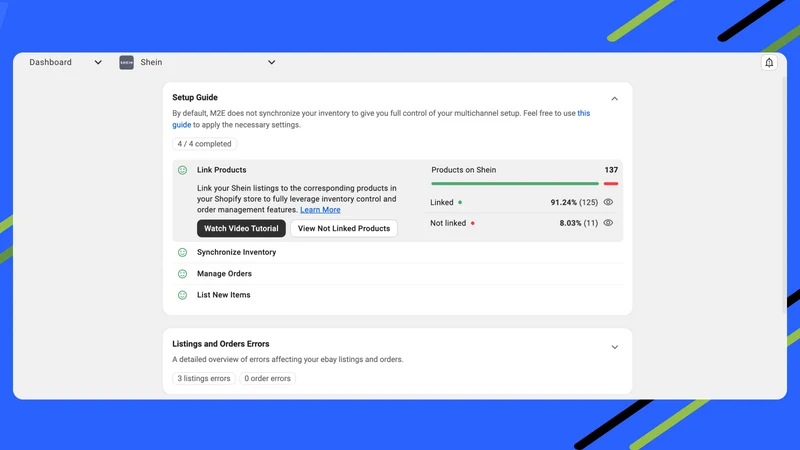Viewport: 800px width, 450px height.
Task: Click the 'Linked' row label
Action: 442,203
